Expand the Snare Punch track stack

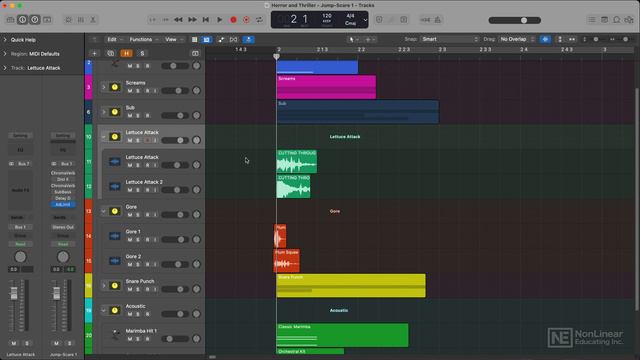coord(104,286)
